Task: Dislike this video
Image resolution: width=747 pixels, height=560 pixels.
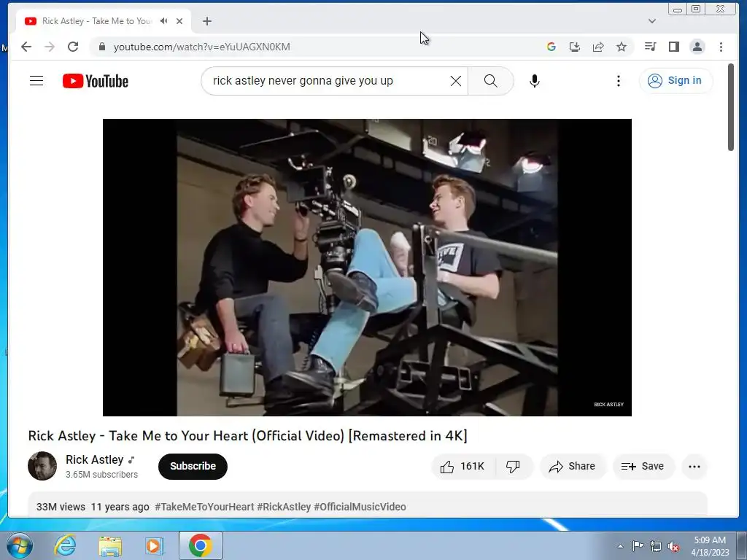Action: click(513, 466)
